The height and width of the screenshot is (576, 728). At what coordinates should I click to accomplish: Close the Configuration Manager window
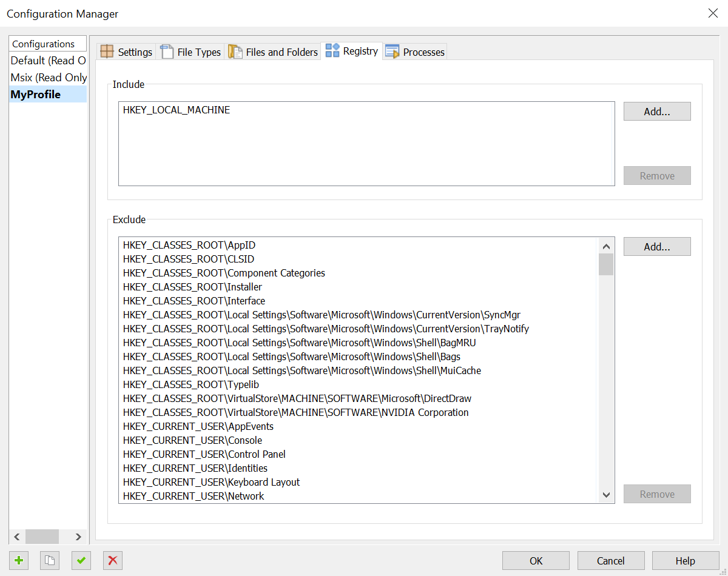(x=713, y=13)
